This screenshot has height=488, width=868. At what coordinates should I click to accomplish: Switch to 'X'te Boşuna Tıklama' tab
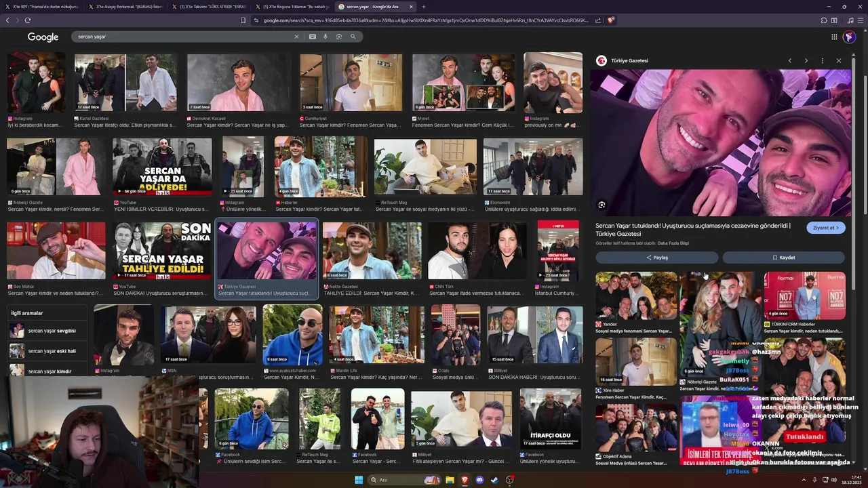pos(292,7)
